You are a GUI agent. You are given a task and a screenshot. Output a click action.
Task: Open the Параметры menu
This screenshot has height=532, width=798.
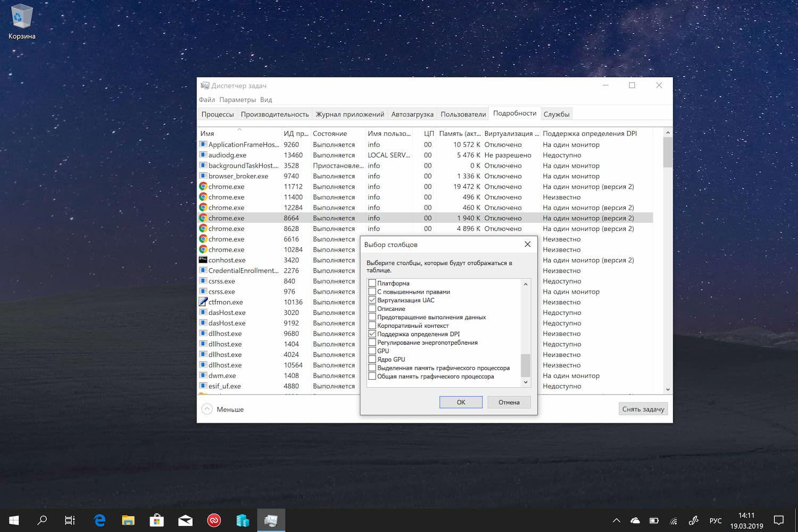tap(238, 99)
